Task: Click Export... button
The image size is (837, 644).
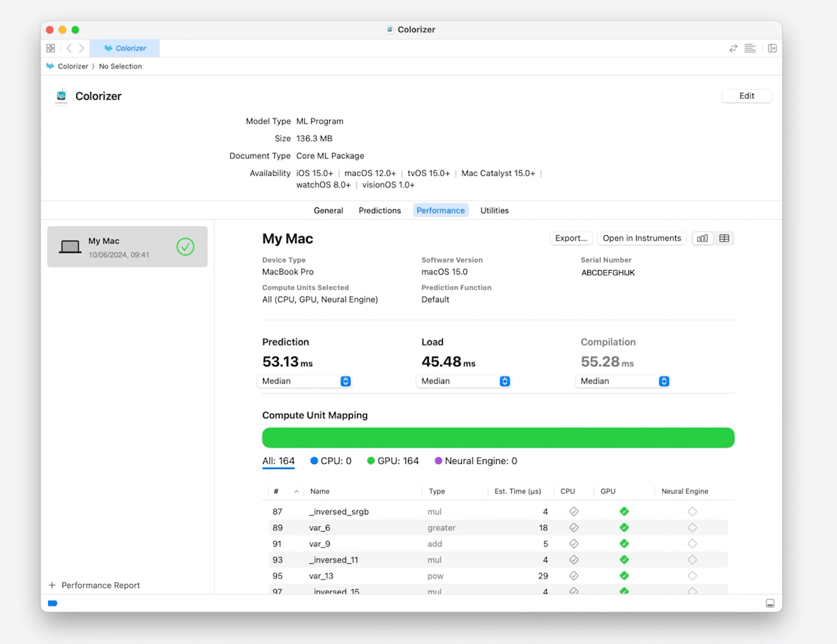Action: click(571, 238)
